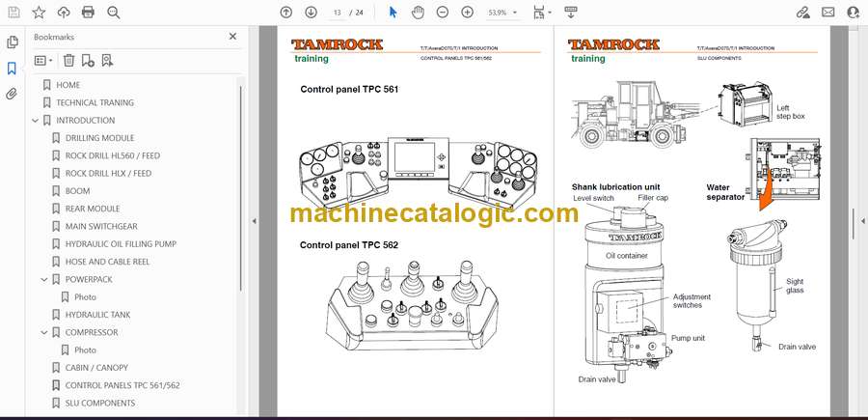Open the CABIN / CANOPY bookmark
Image resolution: width=868 pixels, height=420 pixels.
point(96,367)
